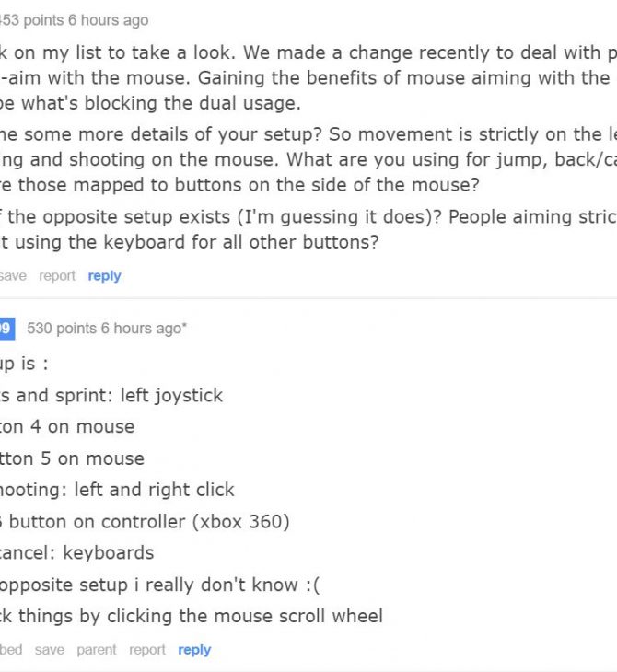Click the edited timestamp 6 hours ago*
Viewport: 617px width, 672px height.
144,329
